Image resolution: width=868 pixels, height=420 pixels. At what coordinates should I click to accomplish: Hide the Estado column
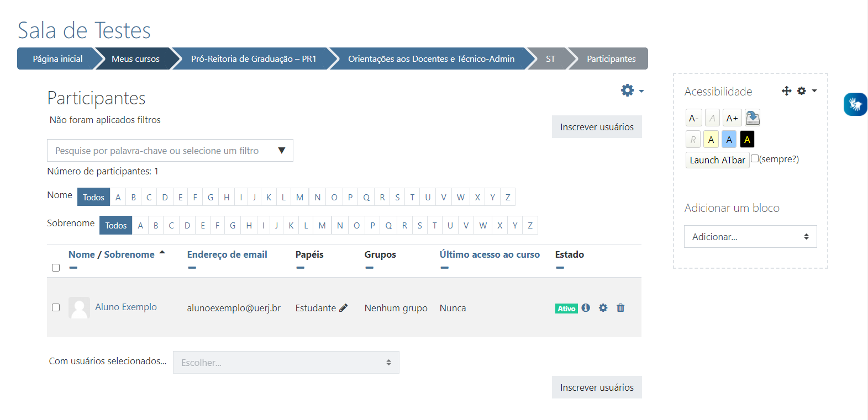[x=560, y=268]
